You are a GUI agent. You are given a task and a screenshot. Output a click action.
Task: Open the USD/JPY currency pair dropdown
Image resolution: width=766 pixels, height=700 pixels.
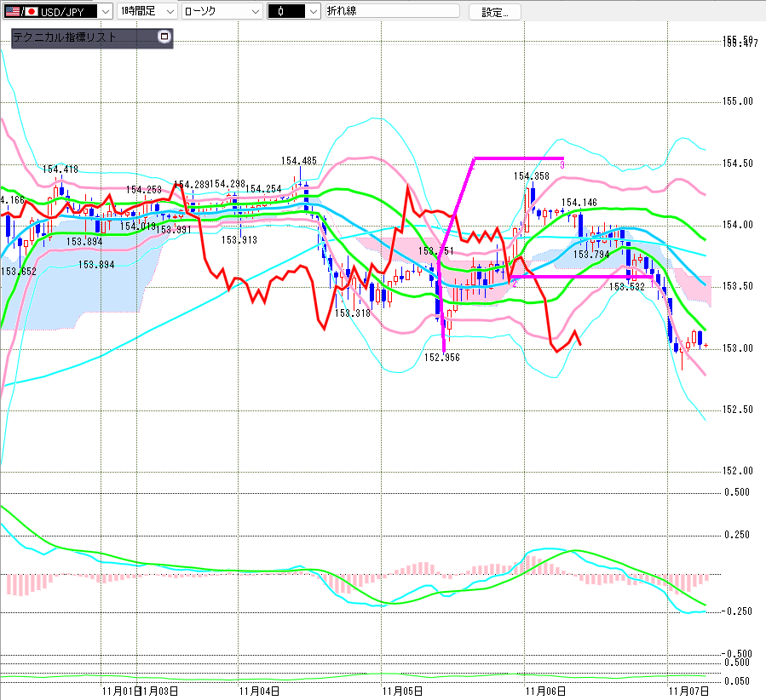(105, 11)
